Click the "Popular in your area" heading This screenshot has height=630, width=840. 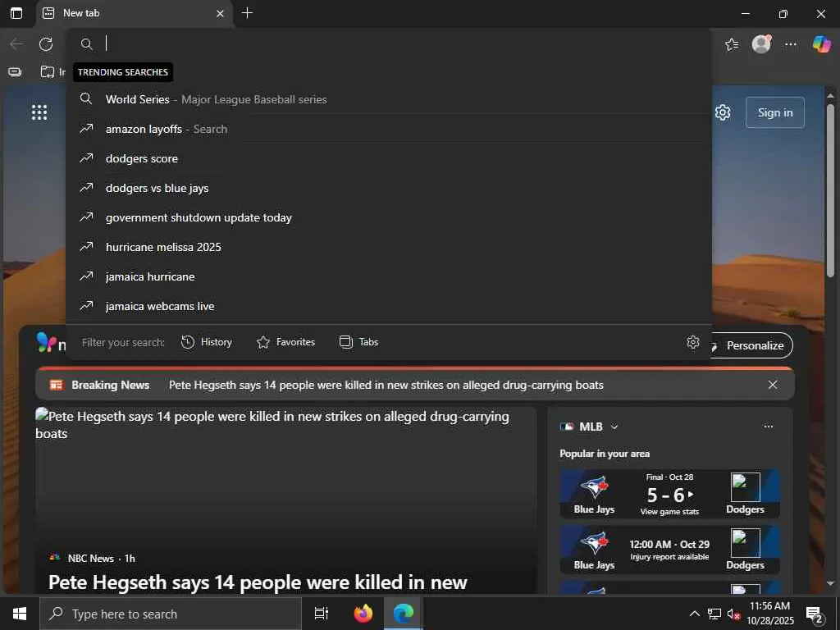(x=605, y=454)
